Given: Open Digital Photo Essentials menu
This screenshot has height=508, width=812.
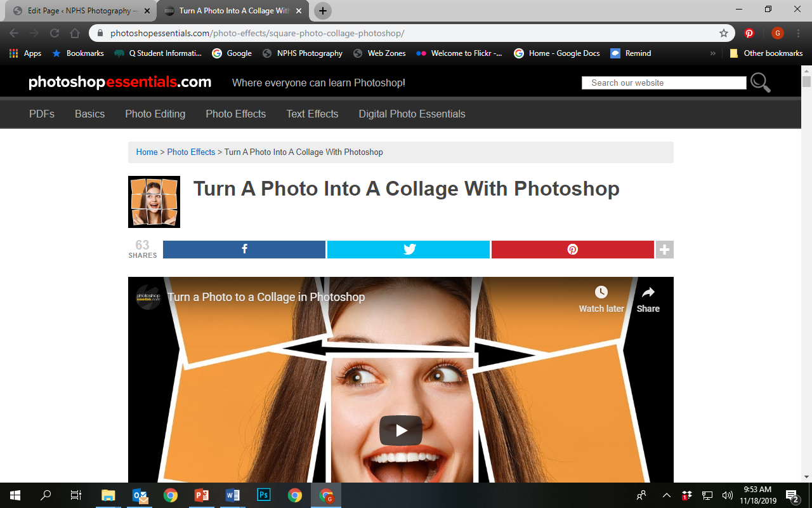Looking at the screenshot, I should click(412, 114).
